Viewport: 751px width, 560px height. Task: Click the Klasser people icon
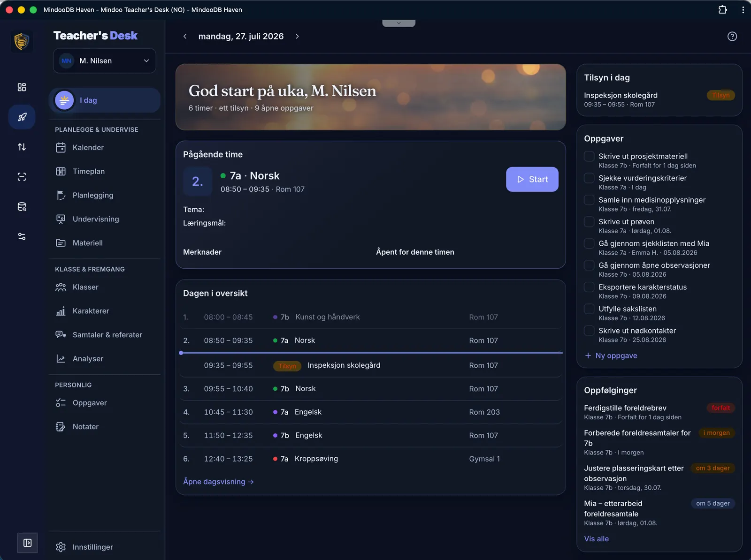click(61, 288)
